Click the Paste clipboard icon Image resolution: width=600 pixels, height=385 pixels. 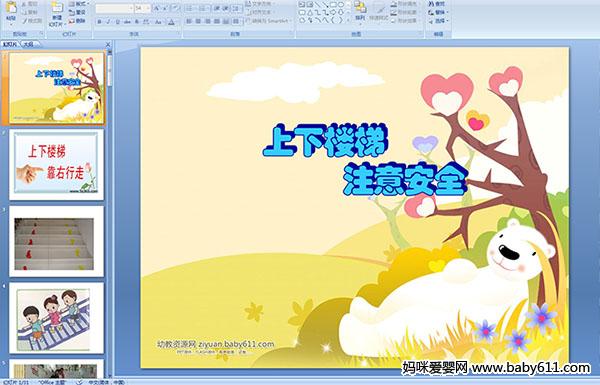point(11,8)
